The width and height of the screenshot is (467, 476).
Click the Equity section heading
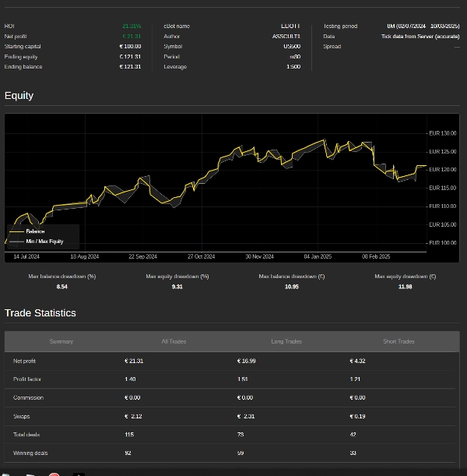tap(19, 96)
